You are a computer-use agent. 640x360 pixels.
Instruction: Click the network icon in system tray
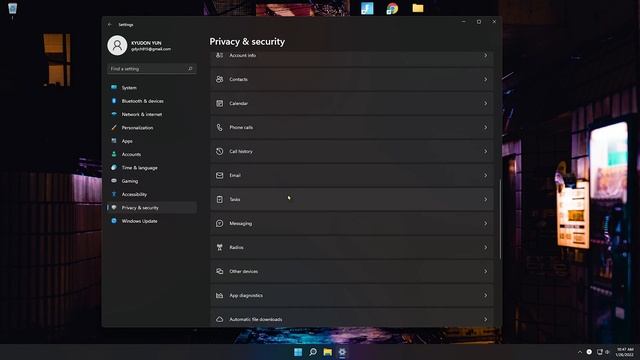(599, 352)
